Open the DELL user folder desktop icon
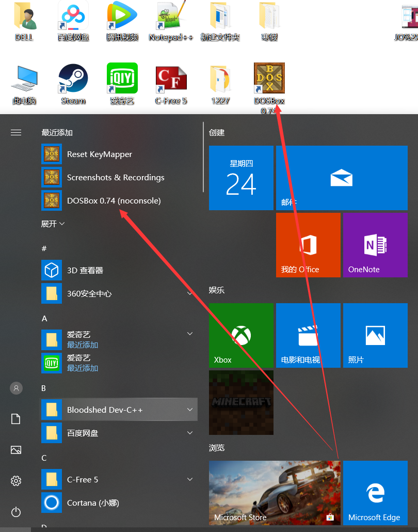Screen dimensions: 418x532 click(x=24, y=21)
